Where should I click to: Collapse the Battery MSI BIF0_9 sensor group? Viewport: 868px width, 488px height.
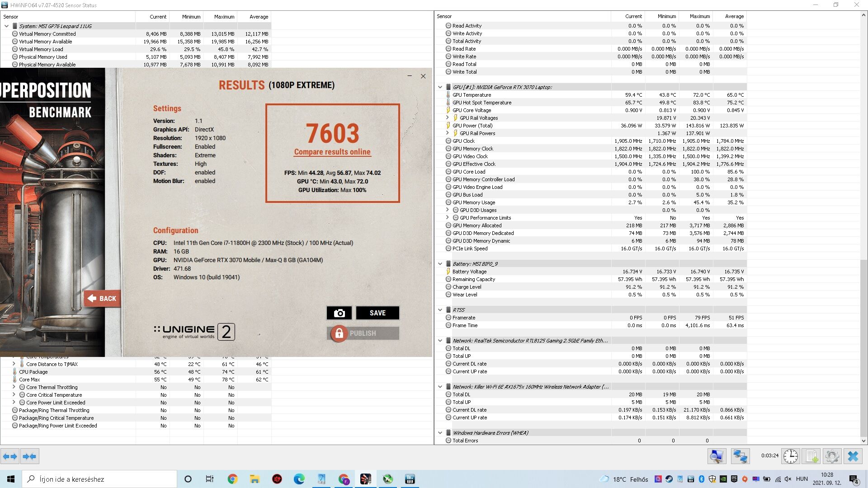point(440,264)
